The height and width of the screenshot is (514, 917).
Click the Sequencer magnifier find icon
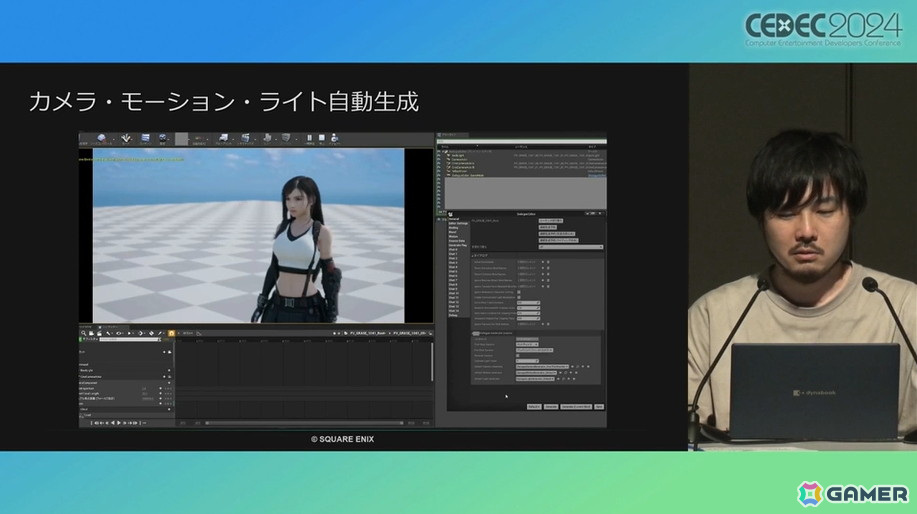(x=84, y=333)
